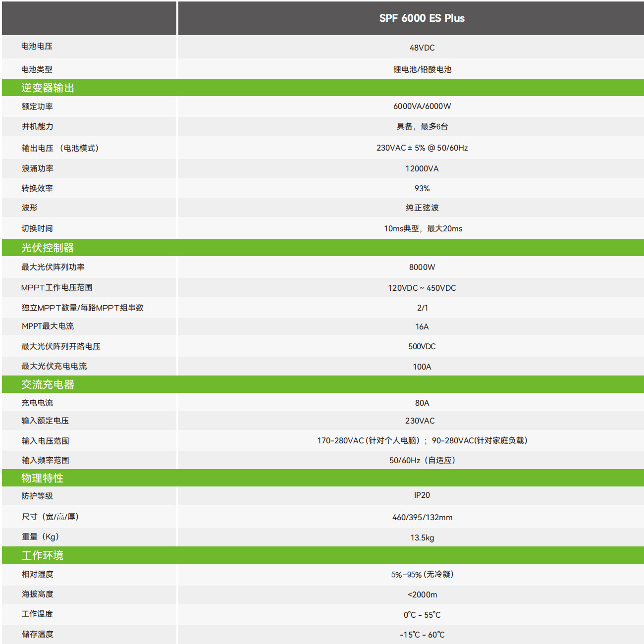Select the 并机能力 row label
Viewport: 644px width, 644px height.
[x=35, y=126]
